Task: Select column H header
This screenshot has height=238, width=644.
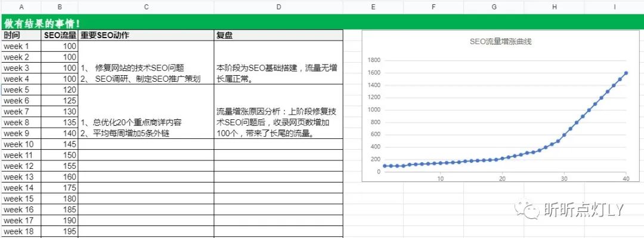Action: (554, 7)
